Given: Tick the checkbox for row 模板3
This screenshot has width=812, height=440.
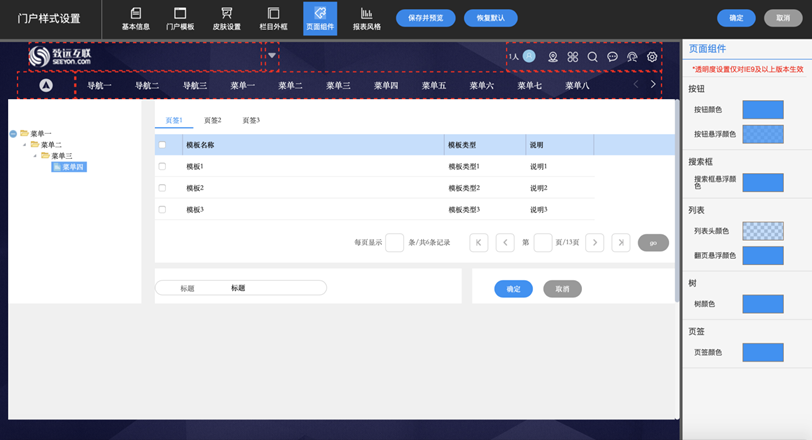Looking at the screenshot, I should (x=163, y=209).
